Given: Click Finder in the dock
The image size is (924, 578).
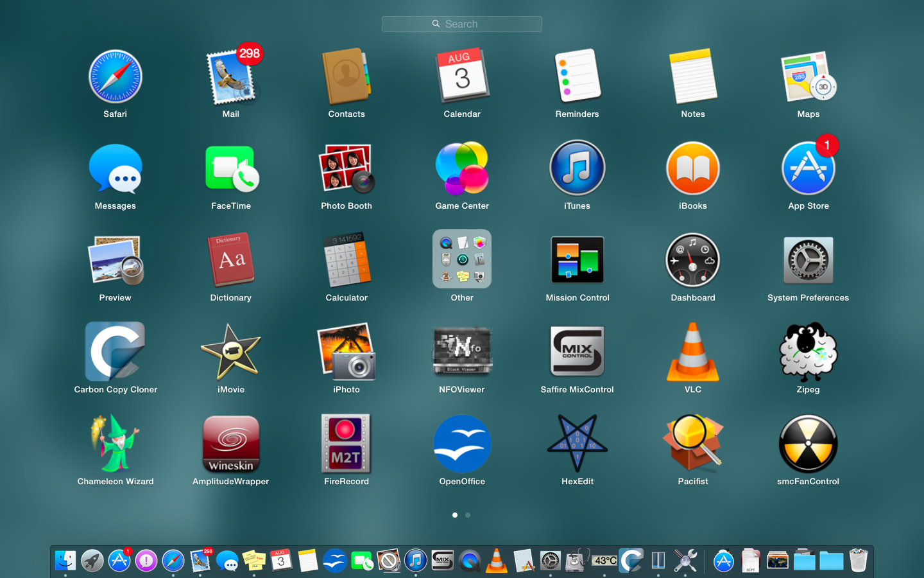Looking at the screenshot, I should click(x=65, y=561).
